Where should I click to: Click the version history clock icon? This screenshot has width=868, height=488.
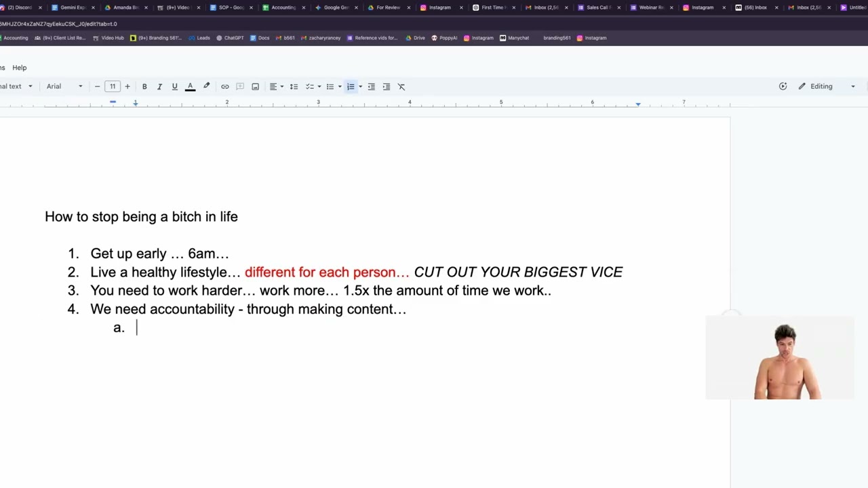pos(783,86)
